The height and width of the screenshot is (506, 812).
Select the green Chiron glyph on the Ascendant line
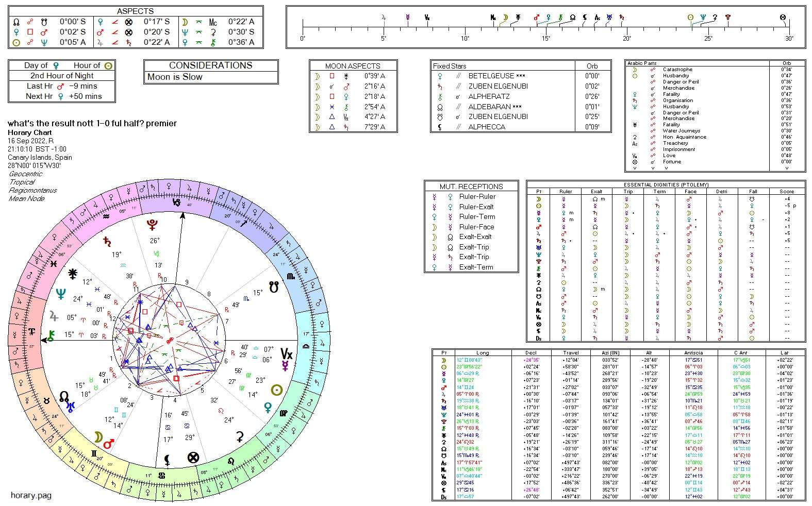pos(51,336)
